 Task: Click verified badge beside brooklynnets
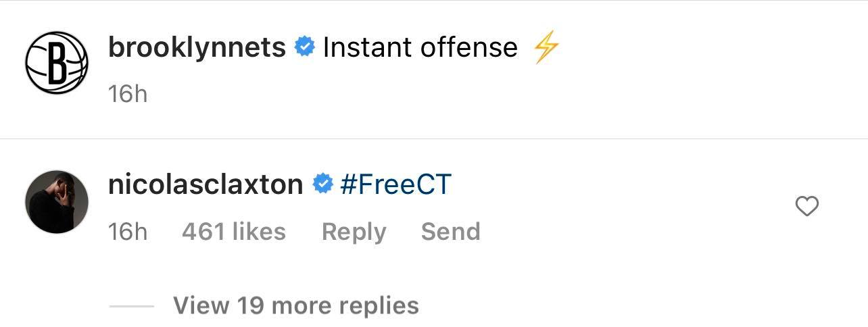pyautogui.click(x=305, y=47)
